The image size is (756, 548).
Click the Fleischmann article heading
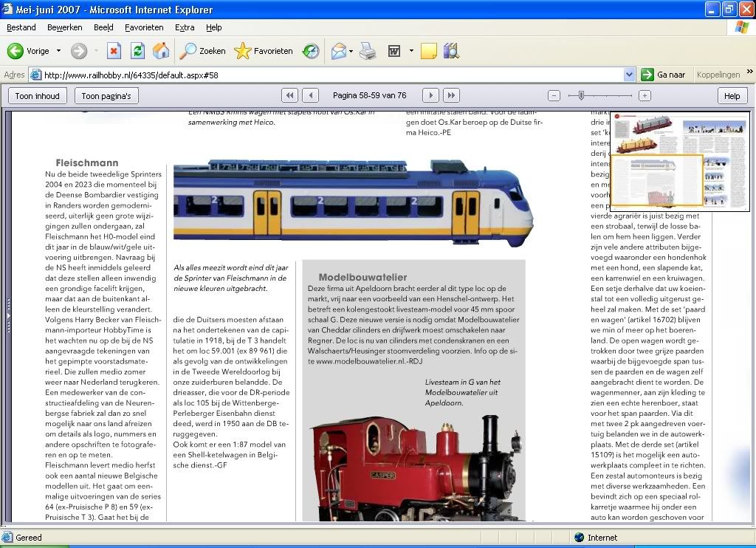(87, 162)
